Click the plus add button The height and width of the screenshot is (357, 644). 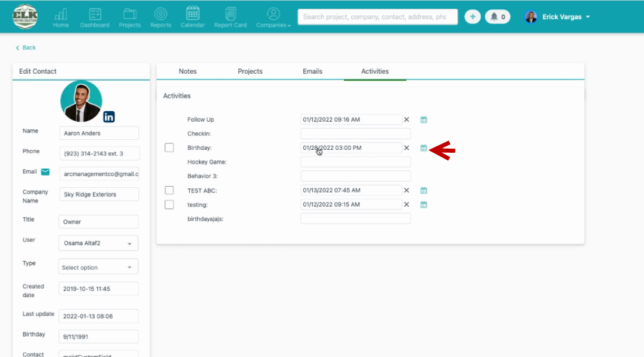[472, 17]
